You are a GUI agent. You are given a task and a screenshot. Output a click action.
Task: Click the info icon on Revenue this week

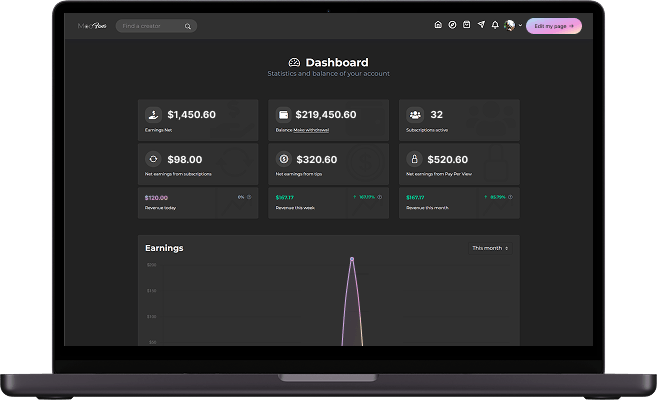[x=379, y=197]
